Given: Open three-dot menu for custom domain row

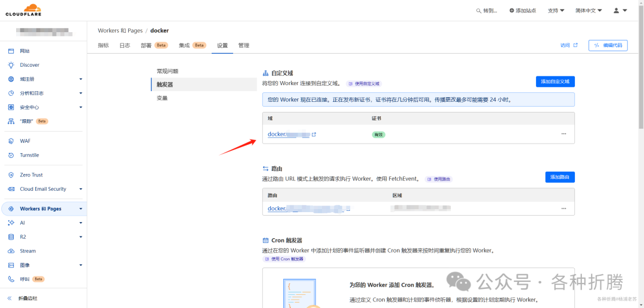Looking at the screenshot, I should pos(563,134).
